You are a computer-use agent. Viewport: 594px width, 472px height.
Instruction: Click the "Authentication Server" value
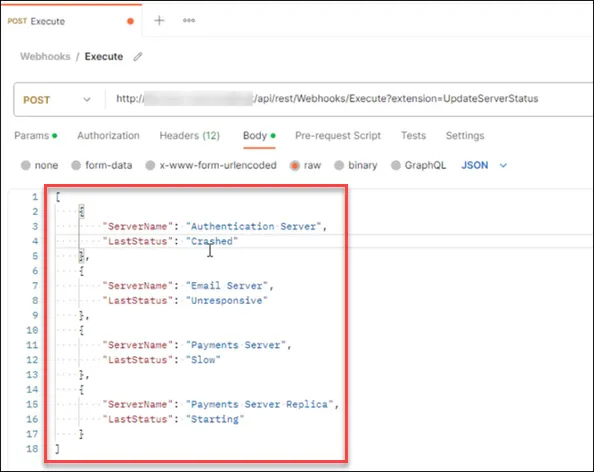pyautogui.click(x=253, y=227)
